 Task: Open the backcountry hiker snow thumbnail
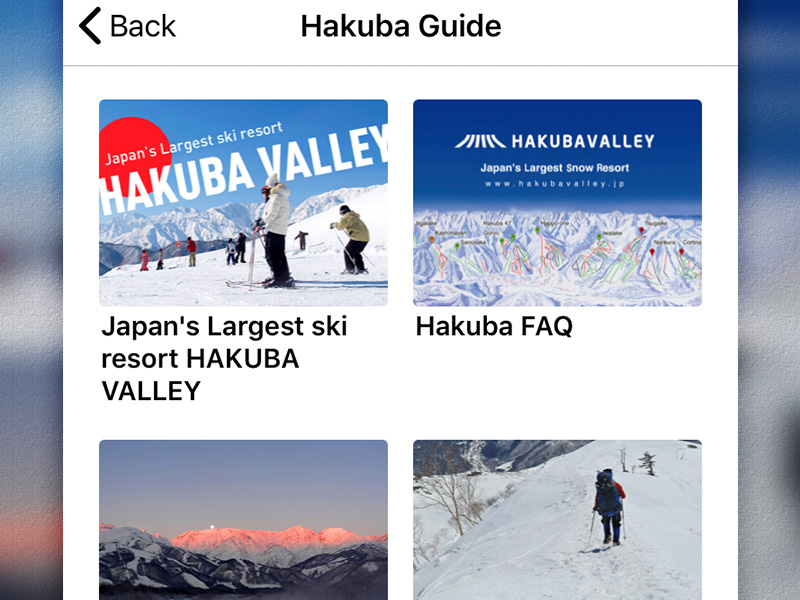point(557,520)
